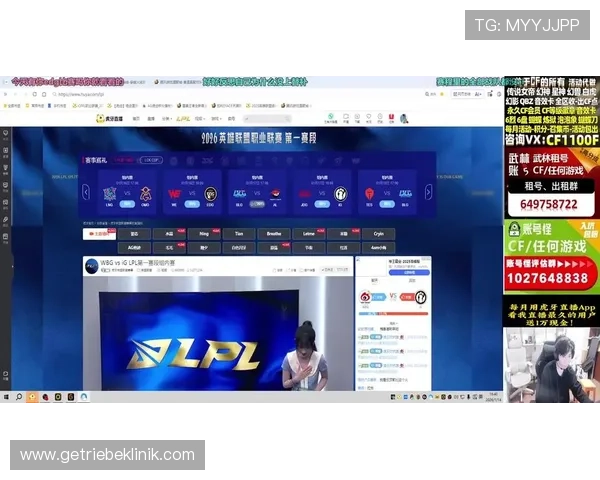Switch to Ning's stream tab
This screenshot has width=600, height=480.
pyautogui.click(x=204, y=234)
